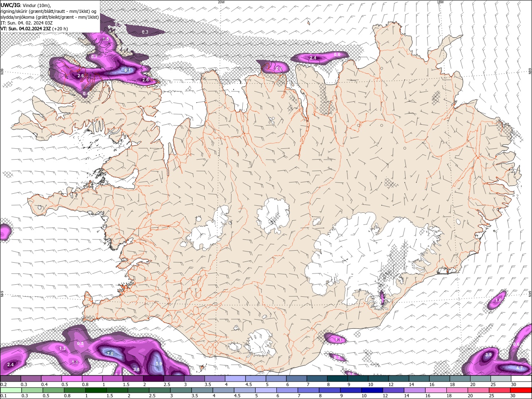Select the 5.9 precipitation value on the map

tap(158, 364)
